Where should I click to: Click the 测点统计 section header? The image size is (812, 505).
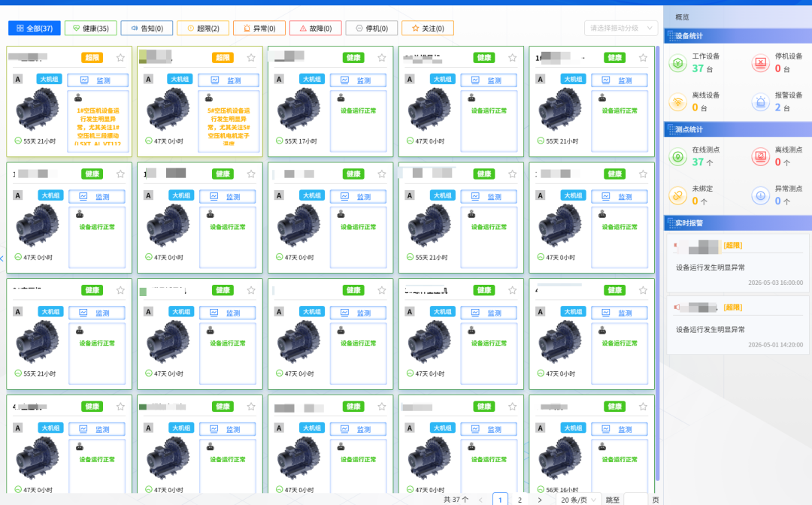738,129
